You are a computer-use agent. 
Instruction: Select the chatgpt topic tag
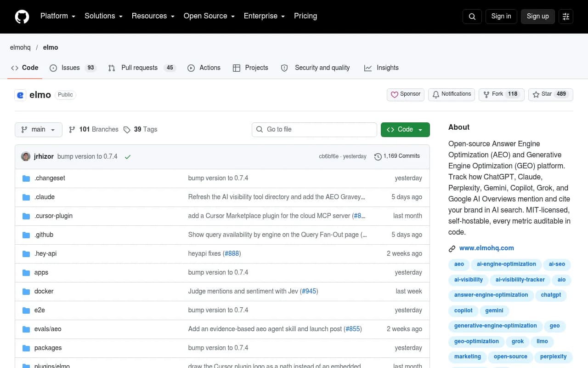point(551,295)
